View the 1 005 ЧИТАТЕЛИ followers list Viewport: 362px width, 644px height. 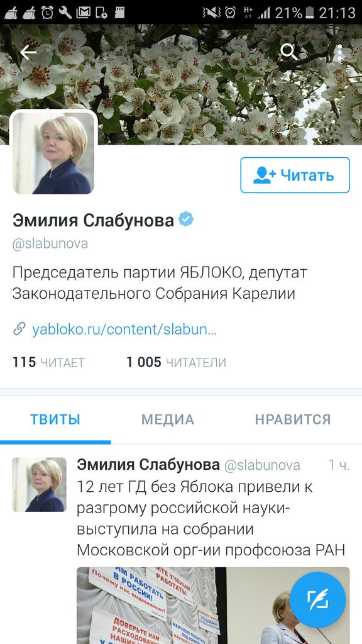[x=176, y=362]
